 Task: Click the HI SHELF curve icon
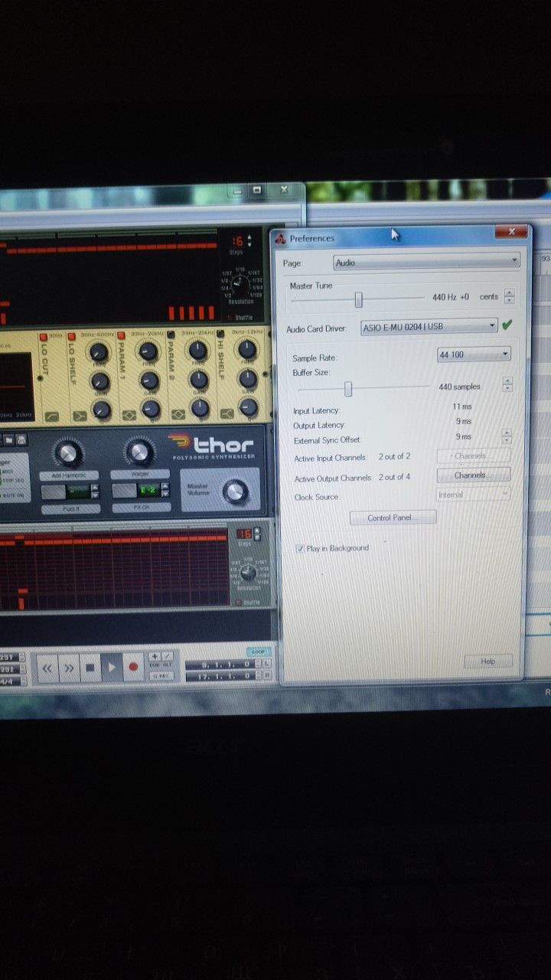point(229,414)
